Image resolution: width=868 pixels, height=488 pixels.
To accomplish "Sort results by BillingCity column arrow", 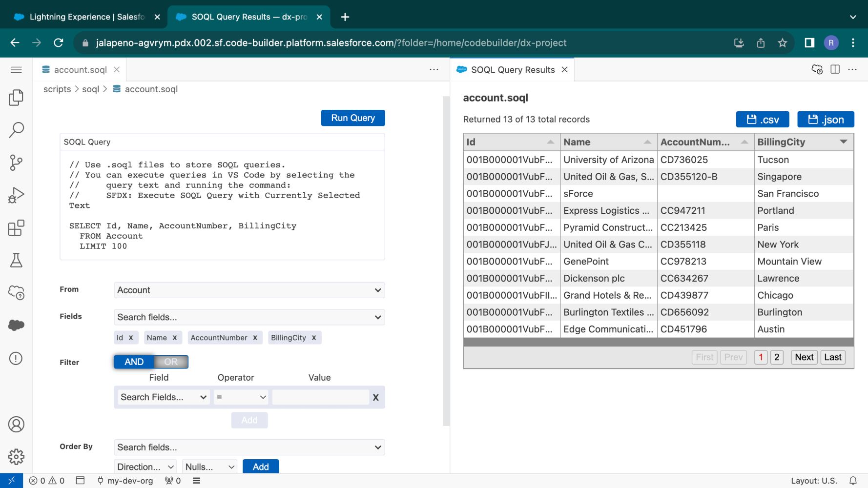I will point(843,142).
